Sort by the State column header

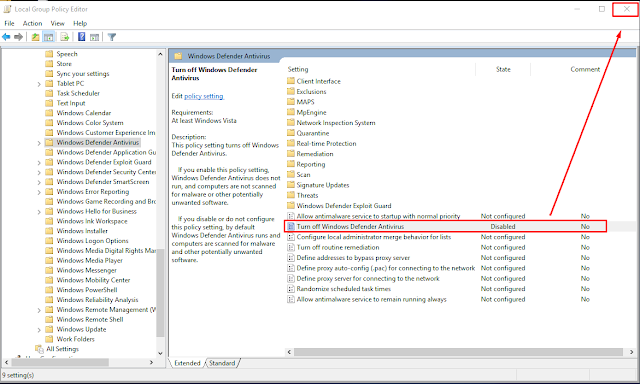tap(503, 69)
